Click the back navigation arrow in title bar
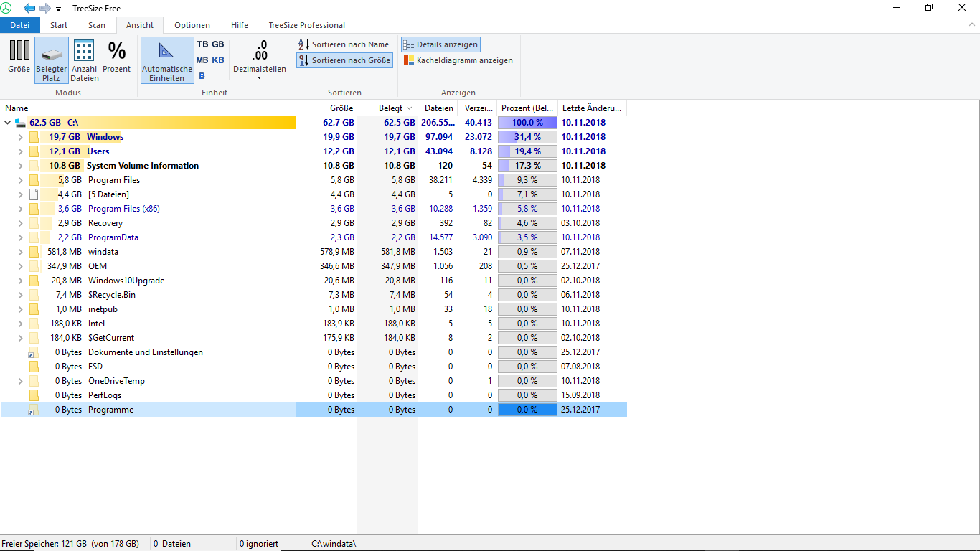 coord(29,8)
